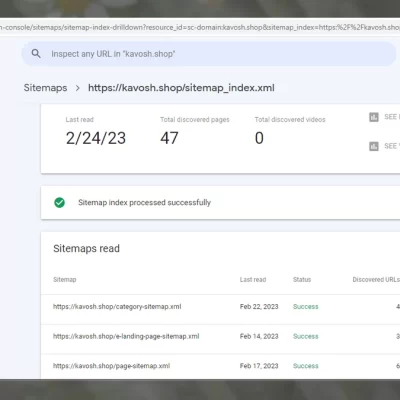This screenshot has height=400, width=400.
Task: Click the search magnifier icon
Action: (x=36, y=54)
